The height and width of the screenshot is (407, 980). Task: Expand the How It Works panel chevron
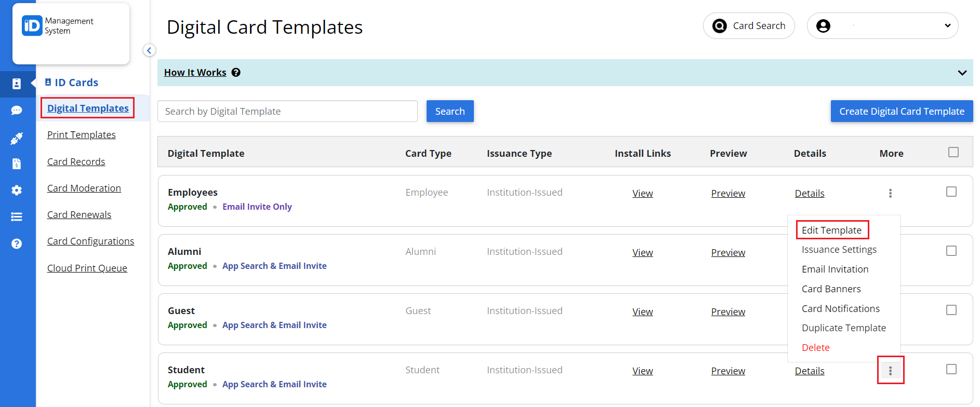pos(962,73)
